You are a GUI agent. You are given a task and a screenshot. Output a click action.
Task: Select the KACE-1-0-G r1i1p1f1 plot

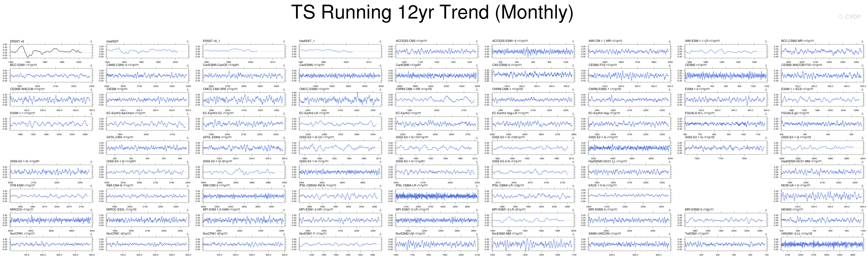629,196
